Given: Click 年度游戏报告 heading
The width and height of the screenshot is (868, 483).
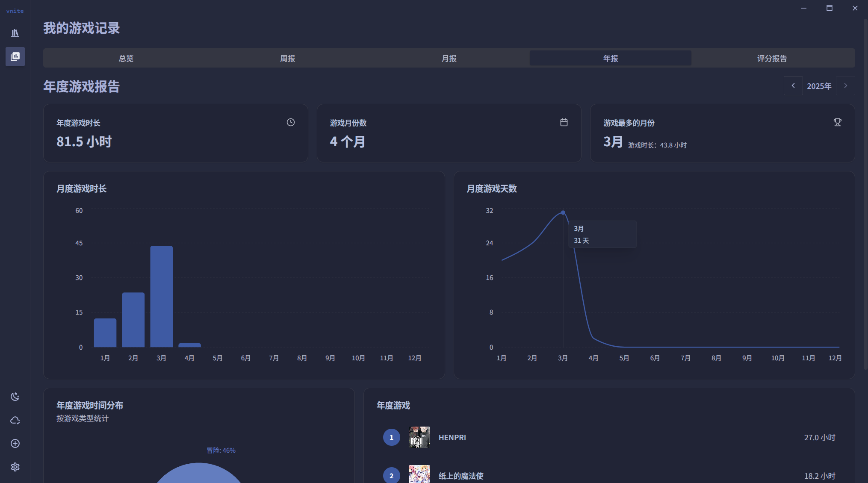Looking at the screenshot, I should 82,87.
